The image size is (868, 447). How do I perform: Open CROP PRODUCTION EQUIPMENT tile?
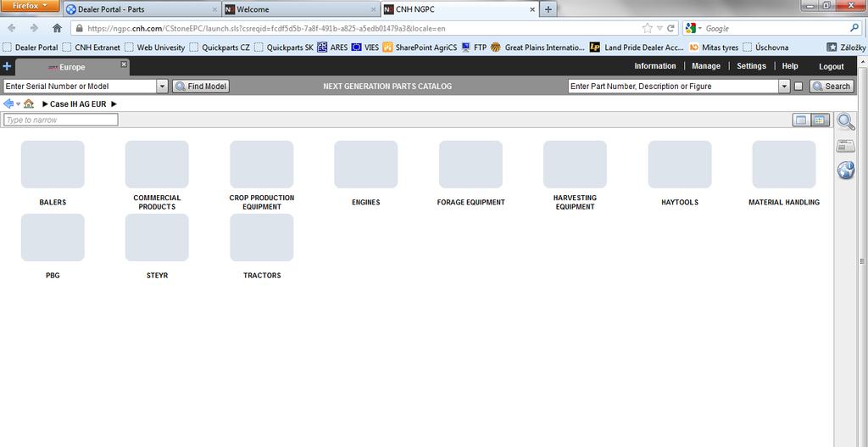(x=262, y=164)
